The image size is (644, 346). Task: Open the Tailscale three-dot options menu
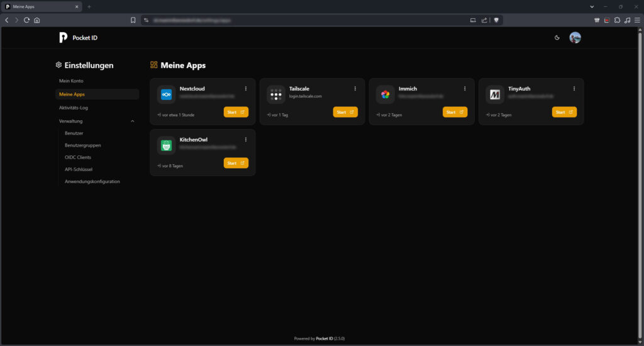[x=355, y=89]
